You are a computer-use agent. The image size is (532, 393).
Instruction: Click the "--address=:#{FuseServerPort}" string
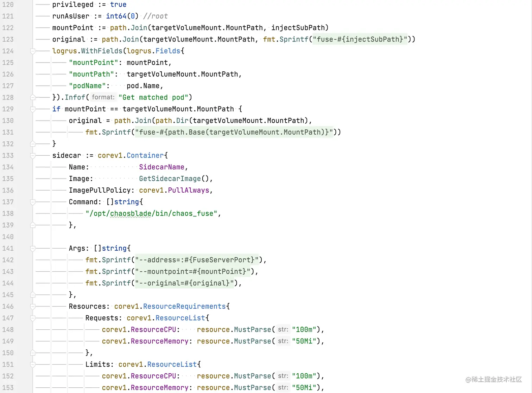tap(197, 260)
